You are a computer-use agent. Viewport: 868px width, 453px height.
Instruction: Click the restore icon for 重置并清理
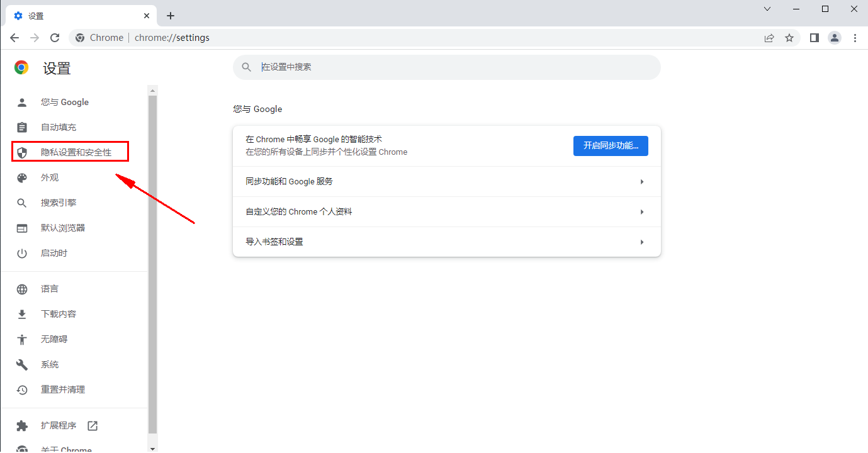coord(22,389)
